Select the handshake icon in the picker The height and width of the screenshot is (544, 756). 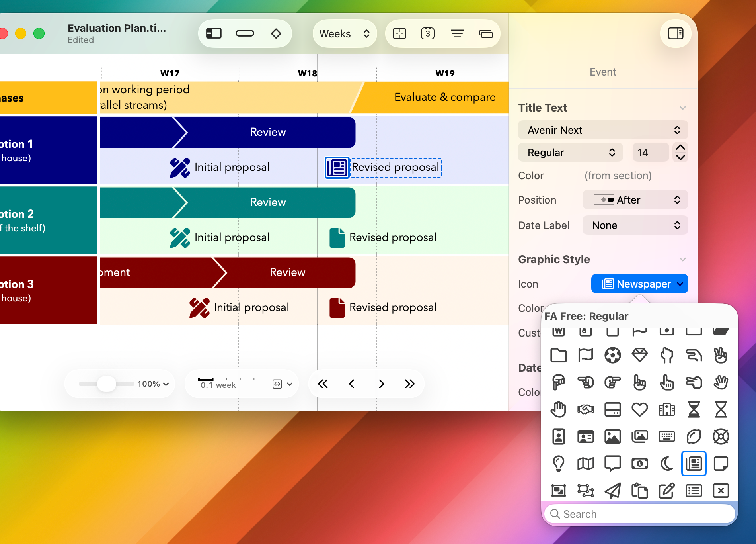coord(586,409)
